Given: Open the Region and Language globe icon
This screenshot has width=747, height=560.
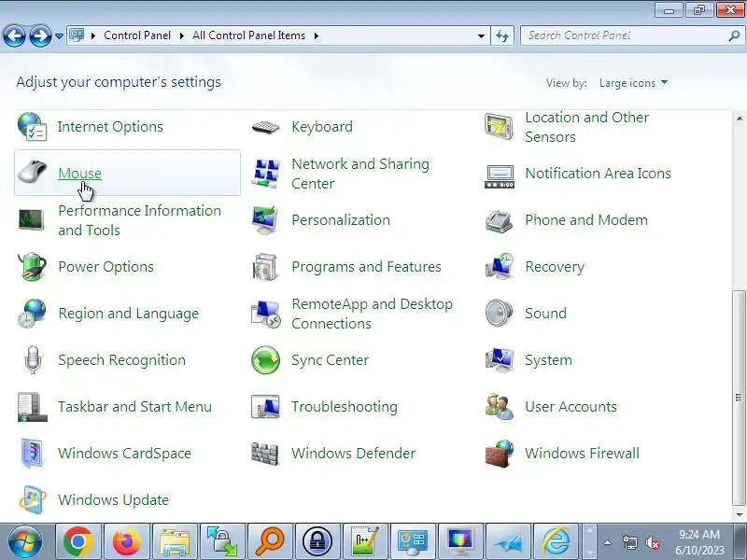Looking at the screenshot, I should coord(32,314).
